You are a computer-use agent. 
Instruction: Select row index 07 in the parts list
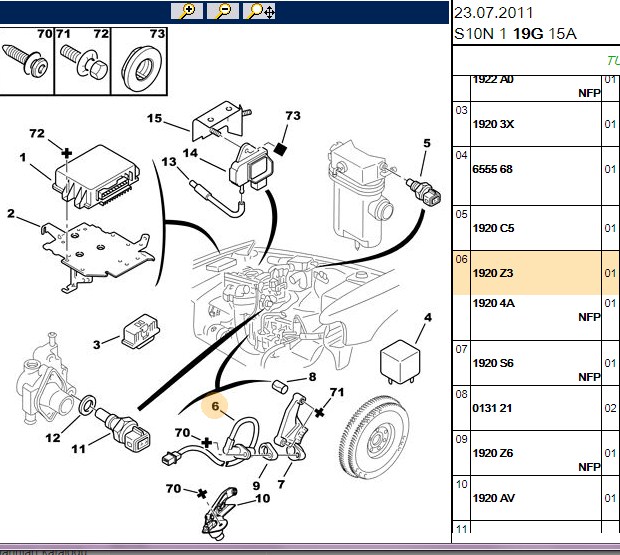click(461, 349)
